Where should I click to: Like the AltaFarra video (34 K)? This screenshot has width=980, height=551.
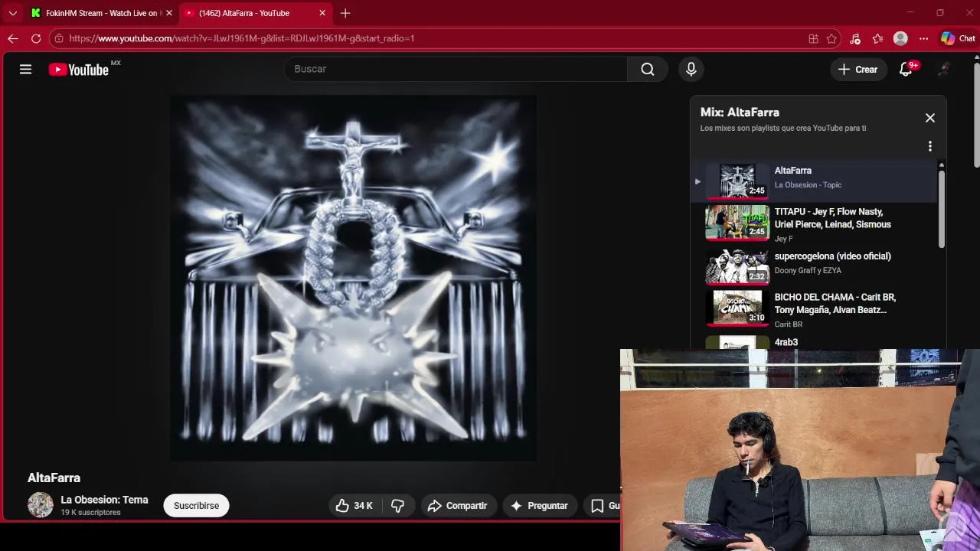353,506
